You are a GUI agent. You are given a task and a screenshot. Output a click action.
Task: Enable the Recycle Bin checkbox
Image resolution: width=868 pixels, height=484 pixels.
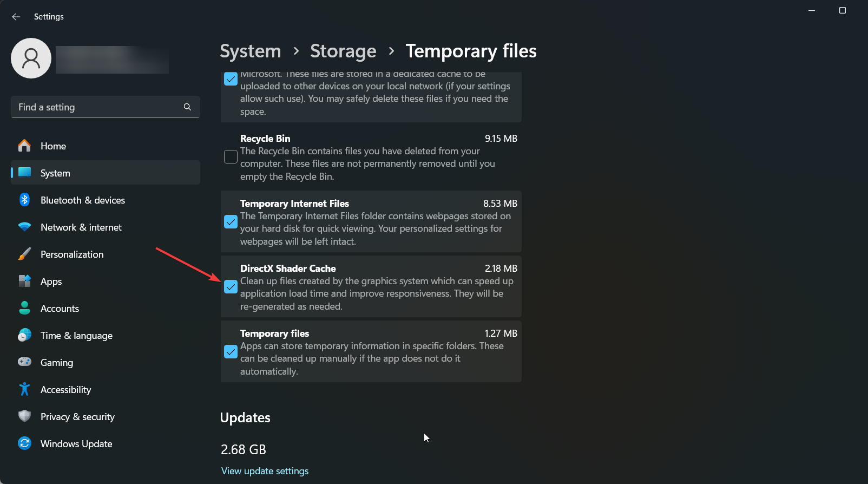(231, 157)
